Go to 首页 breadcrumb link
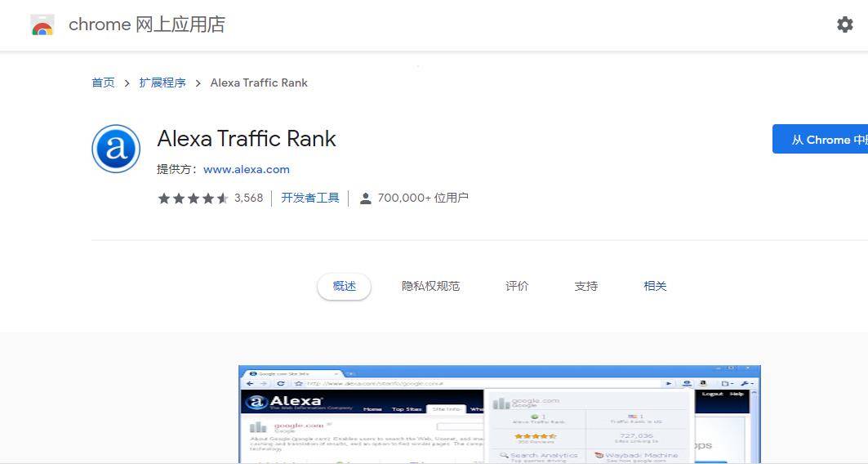The image size is (868, 464). pyautogui.click(x=103, y=83)
